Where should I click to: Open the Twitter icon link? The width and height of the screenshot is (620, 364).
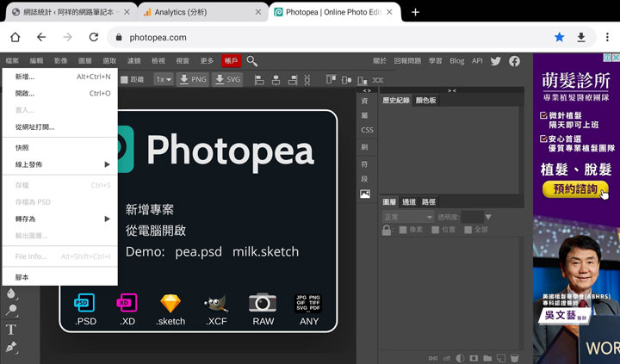(x=495, y=61)
